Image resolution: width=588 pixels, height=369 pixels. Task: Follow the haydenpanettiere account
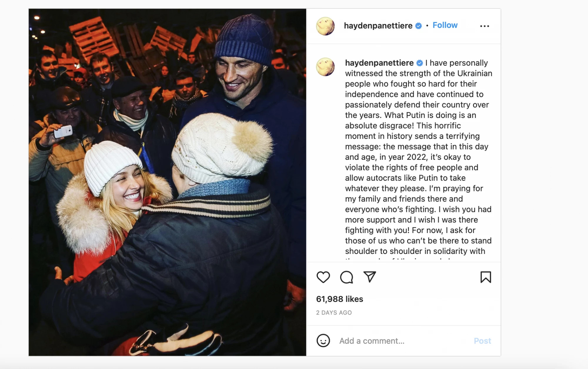pos(445,25)
